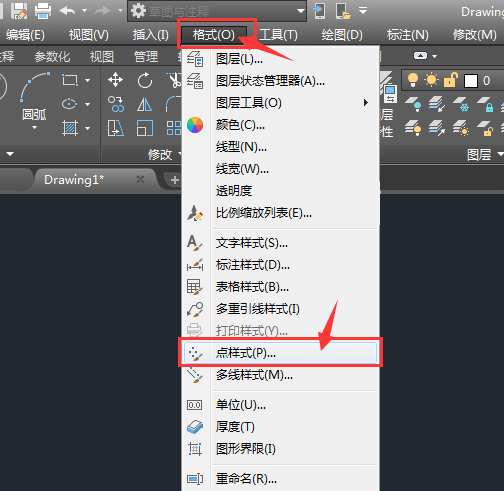
Task: Click the lock layer tool icon in 图层 panel
Action: (485, 104)
